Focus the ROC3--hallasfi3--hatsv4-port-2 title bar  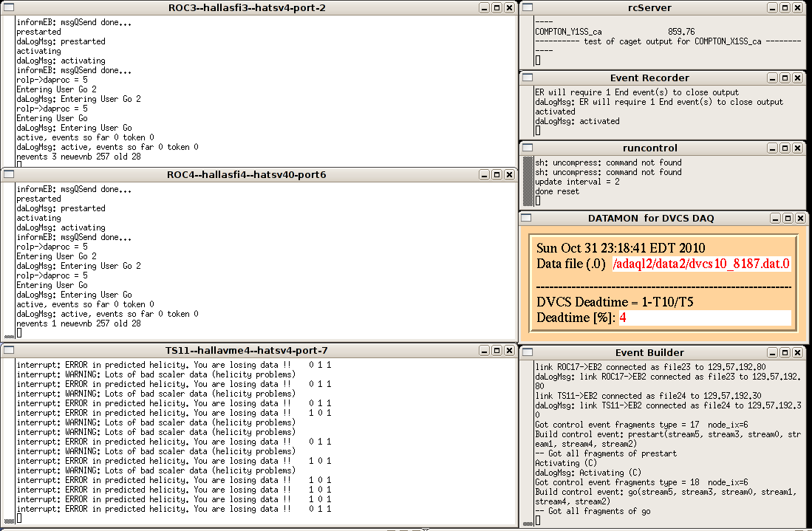coord(247,8)
